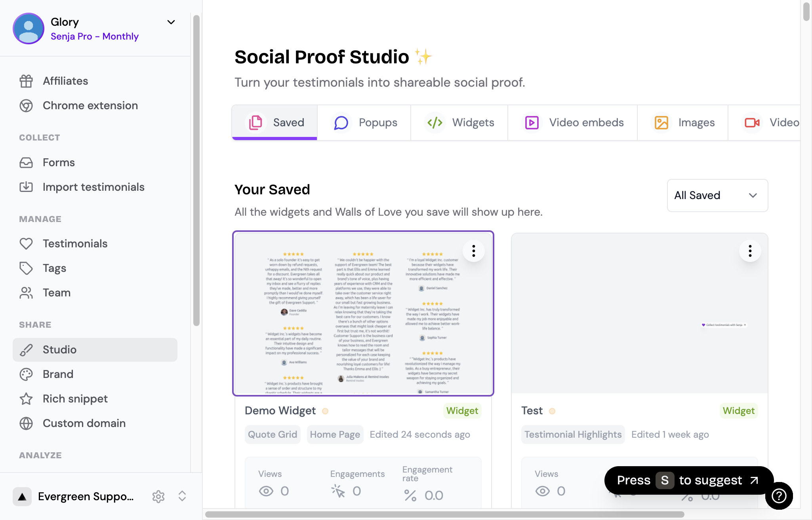This screenshot has height=520, width=812.
Task: Click the Evergreen Suppo... project name
Action: pyautogui.click(x=86, y=496)
